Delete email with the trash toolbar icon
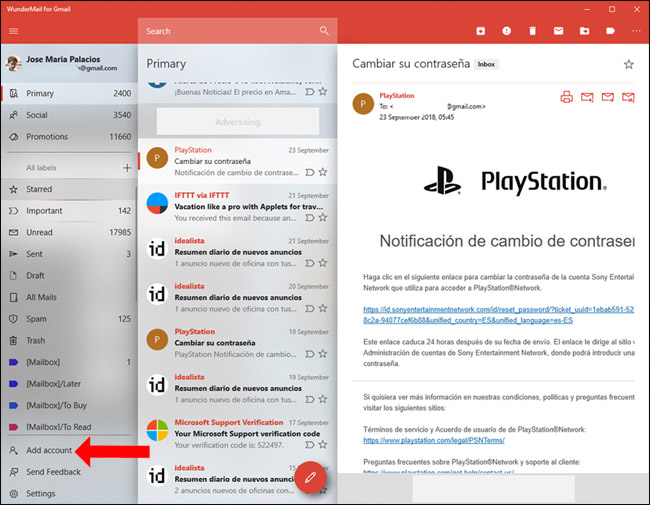Viewport: 650px width, 505px height. (x=533, y=31)
